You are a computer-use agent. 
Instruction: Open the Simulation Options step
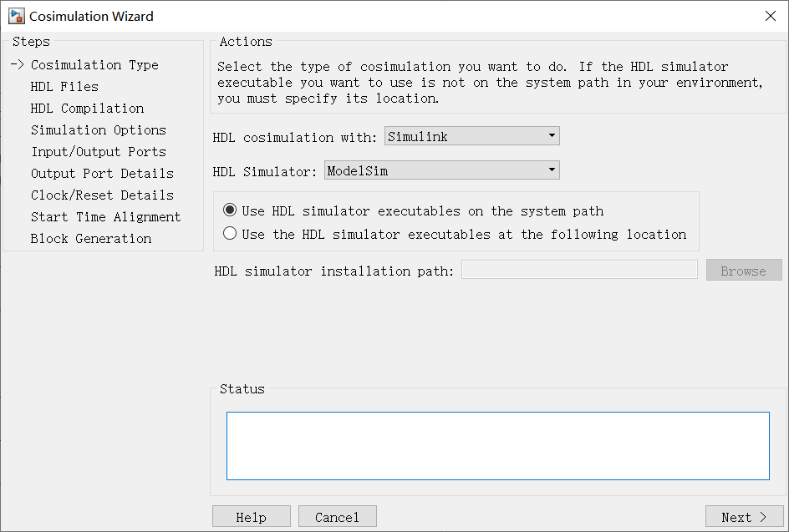pyautogui.click(x=98, y=130)
